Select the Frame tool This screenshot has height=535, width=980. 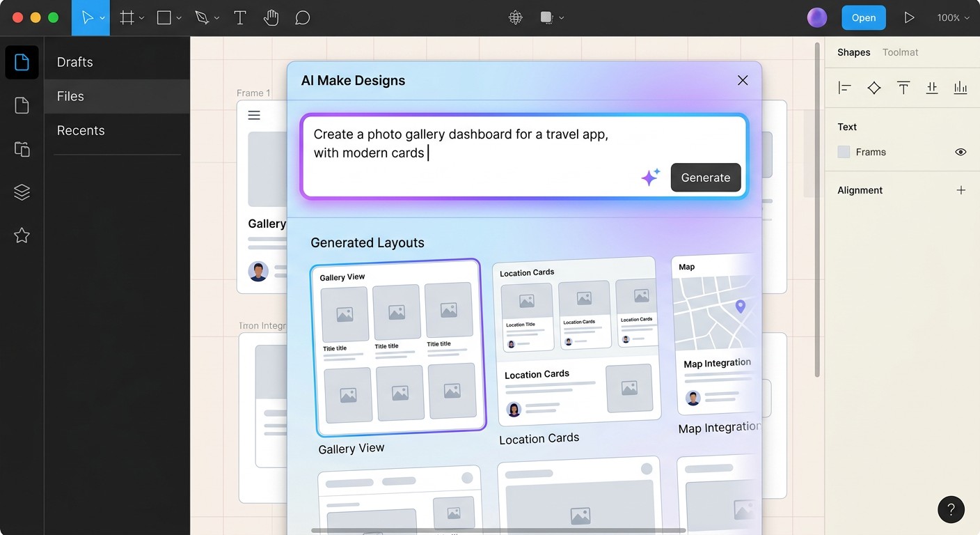click(127, 17)
